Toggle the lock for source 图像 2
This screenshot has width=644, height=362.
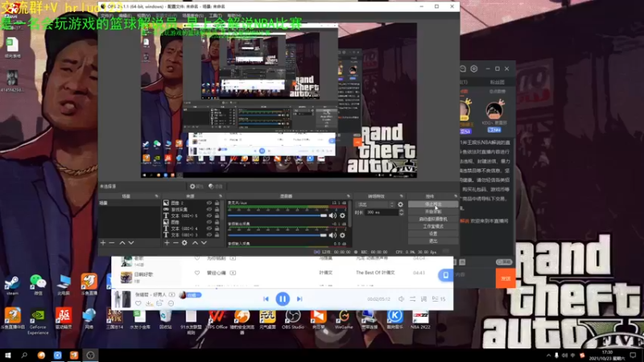(x=217, y=204)
